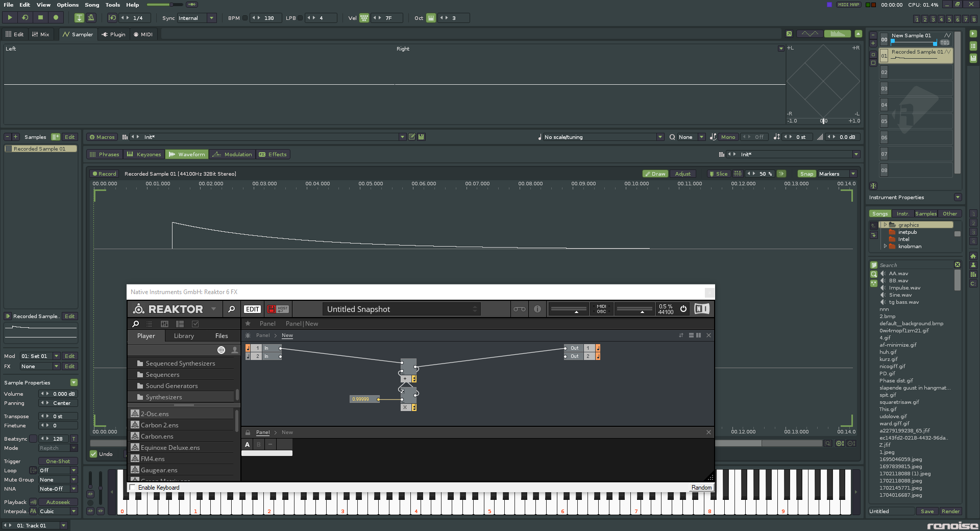This screenshot has width=980, height=531.
Task: Click the Reaktor EDIT button
Action: click(252, 309)
